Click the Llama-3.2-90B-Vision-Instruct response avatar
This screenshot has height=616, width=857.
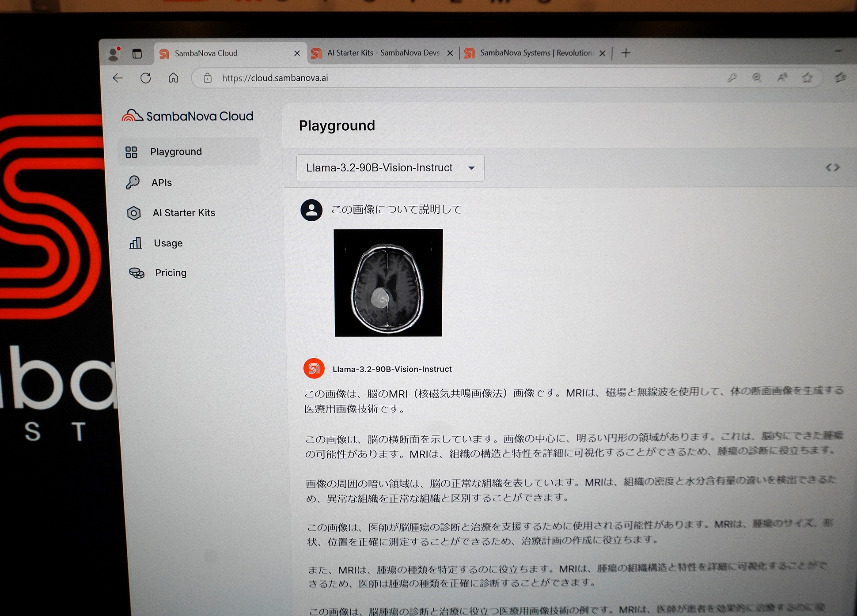(314, 369)
